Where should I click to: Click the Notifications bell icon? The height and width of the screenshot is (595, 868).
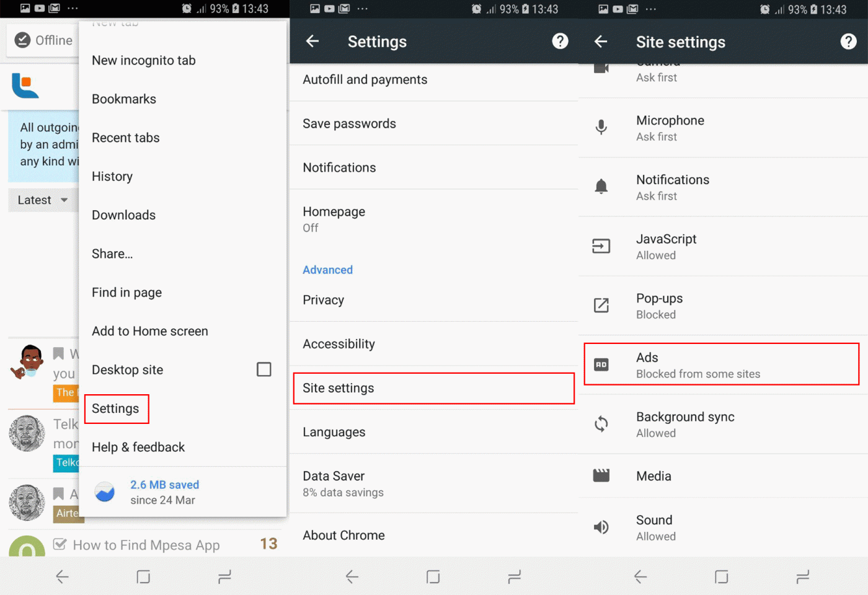[x=601, y=187]
